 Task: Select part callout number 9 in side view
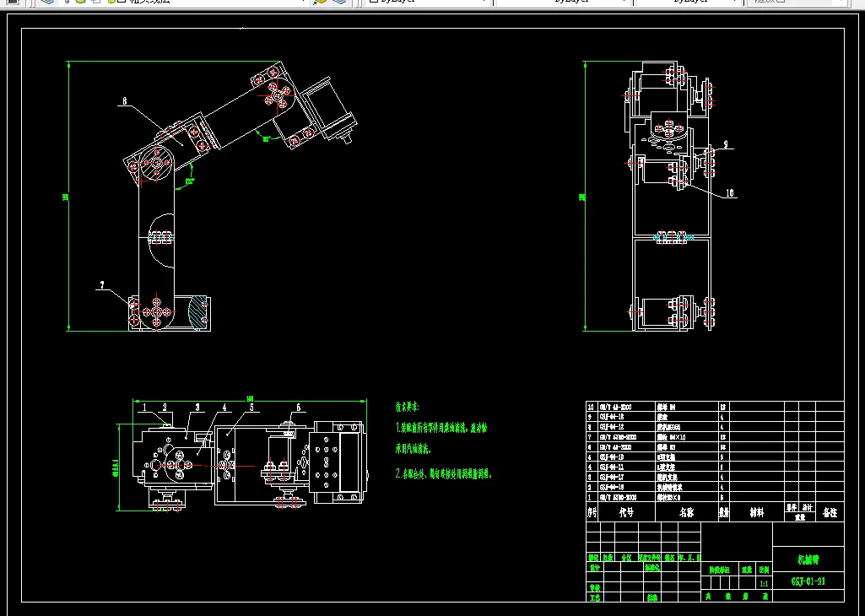point(726,144)
